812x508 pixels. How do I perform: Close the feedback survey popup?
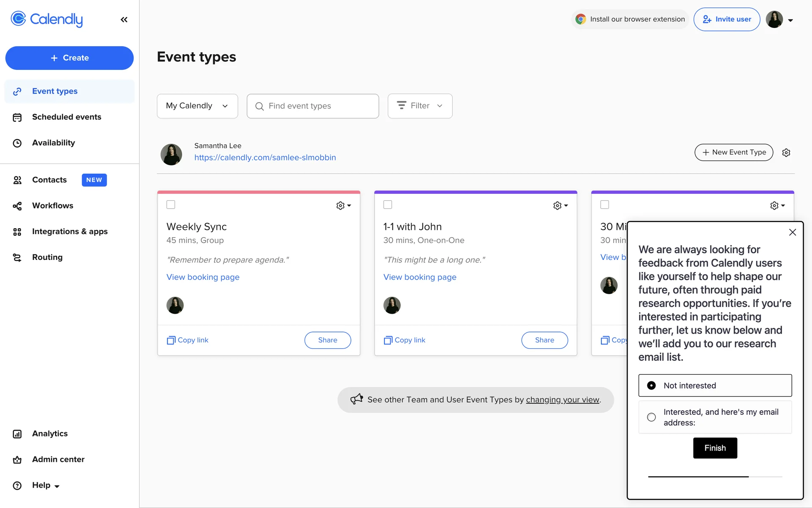click(792, 232)
